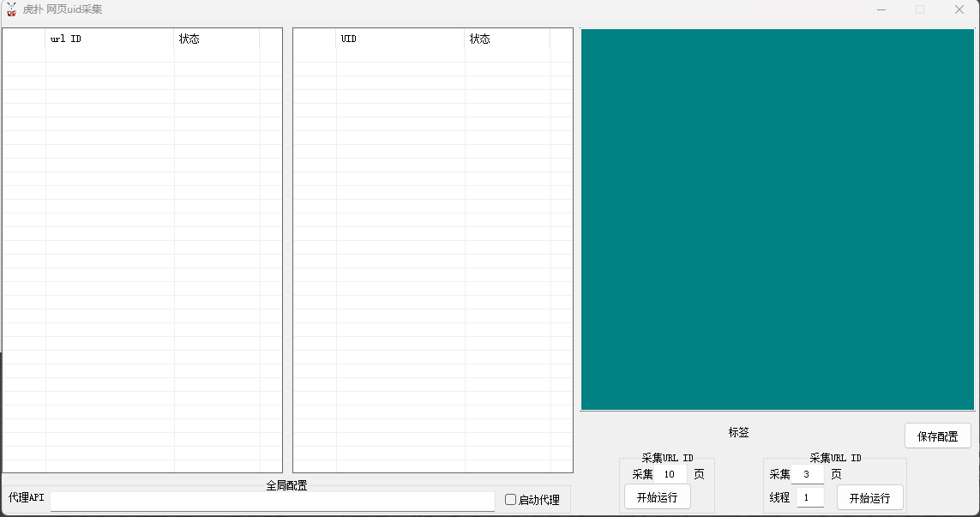The image size is (980, 517).
Task: Click 状态 header in the url ID table
Action: (x=216, y=39)
